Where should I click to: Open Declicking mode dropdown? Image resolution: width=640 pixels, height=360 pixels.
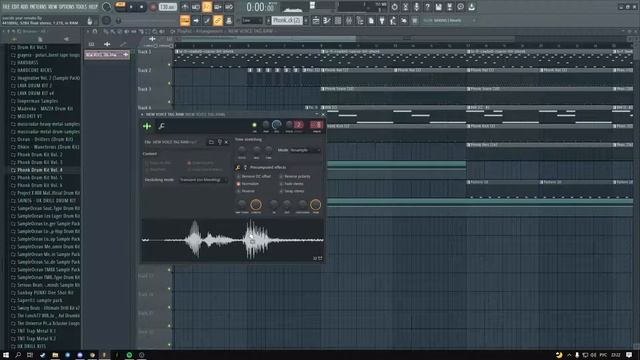coord(203,180)
